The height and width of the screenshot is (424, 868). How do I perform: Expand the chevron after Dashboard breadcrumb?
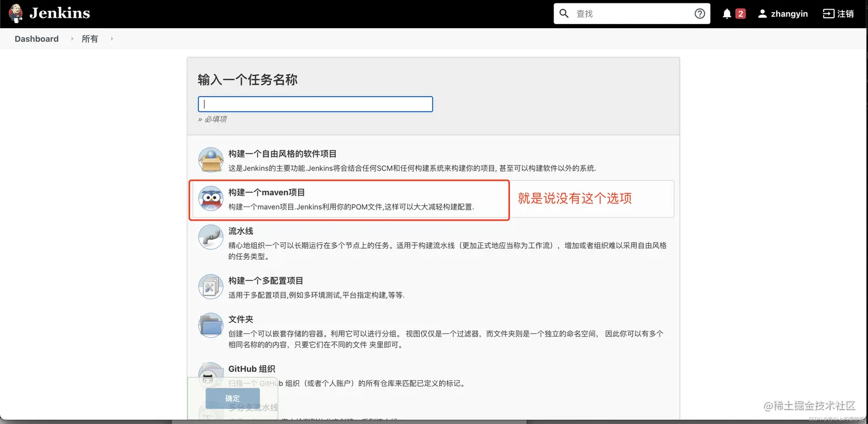[x=71, y=38]
